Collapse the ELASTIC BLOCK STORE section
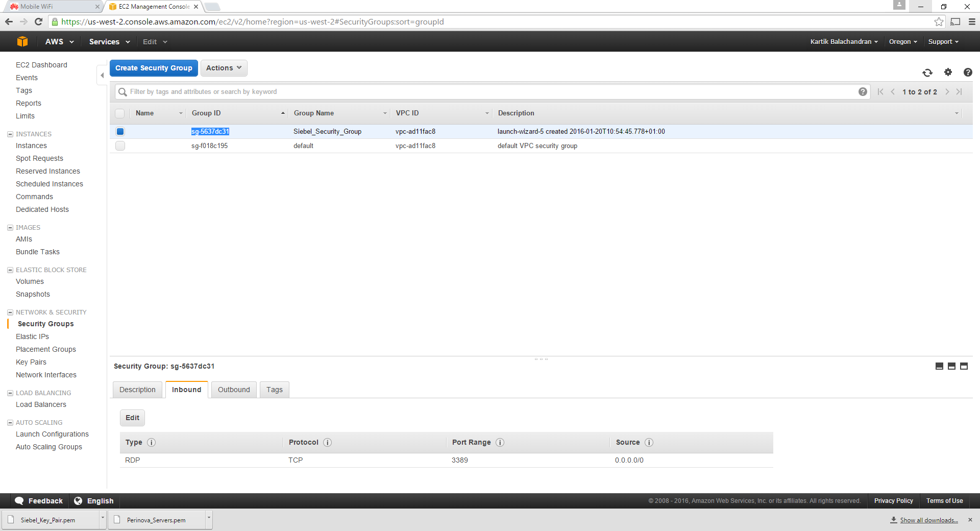Screen dimensions: 980x531 [x=10, y=270]
